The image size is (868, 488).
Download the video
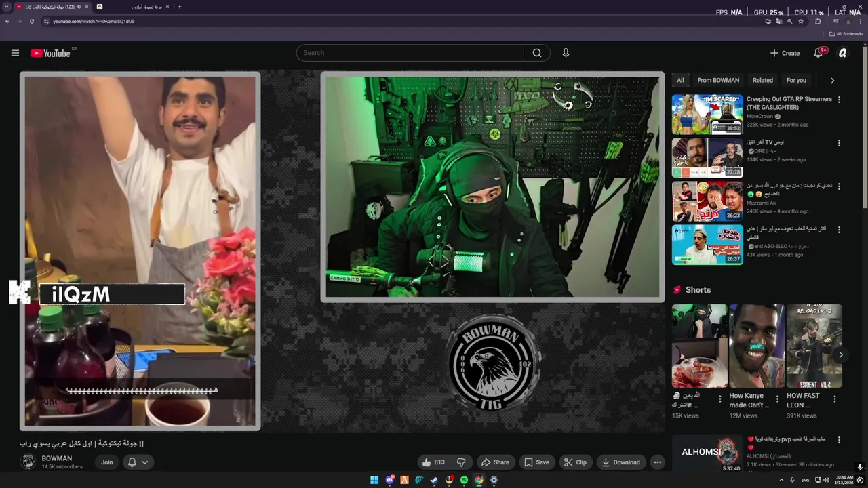coord(620,462)
